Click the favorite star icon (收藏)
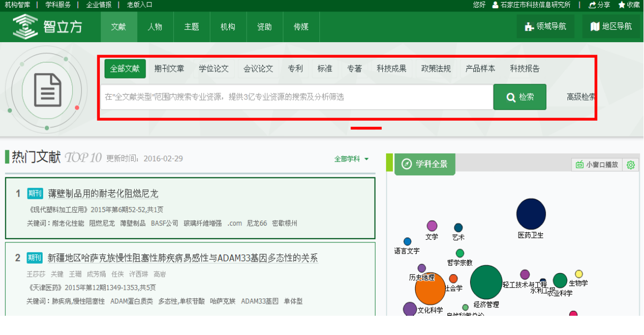 pyautogui.click(x=621, y=5)
